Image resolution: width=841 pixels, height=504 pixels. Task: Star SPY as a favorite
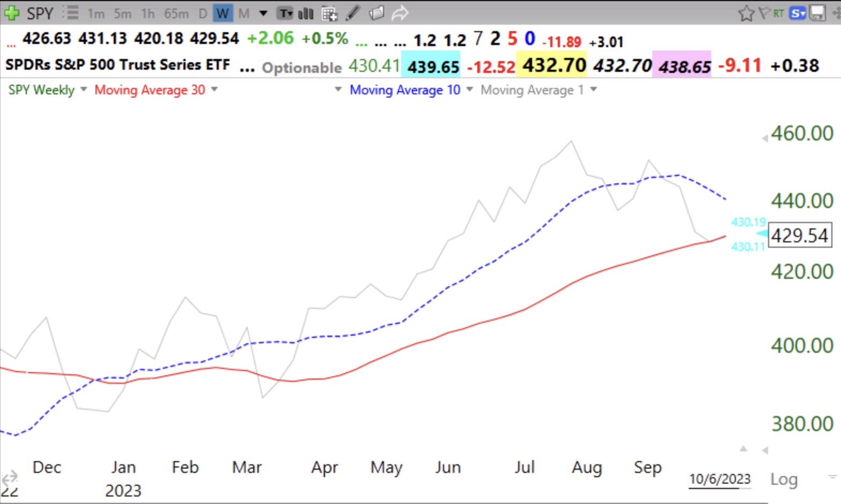coord(746,13)
